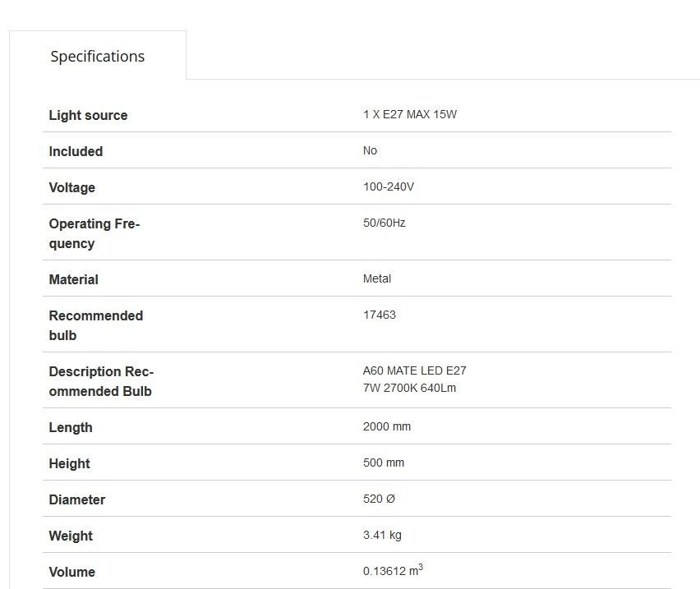Click the 50/60Hz frequency value

coord(384,223)
